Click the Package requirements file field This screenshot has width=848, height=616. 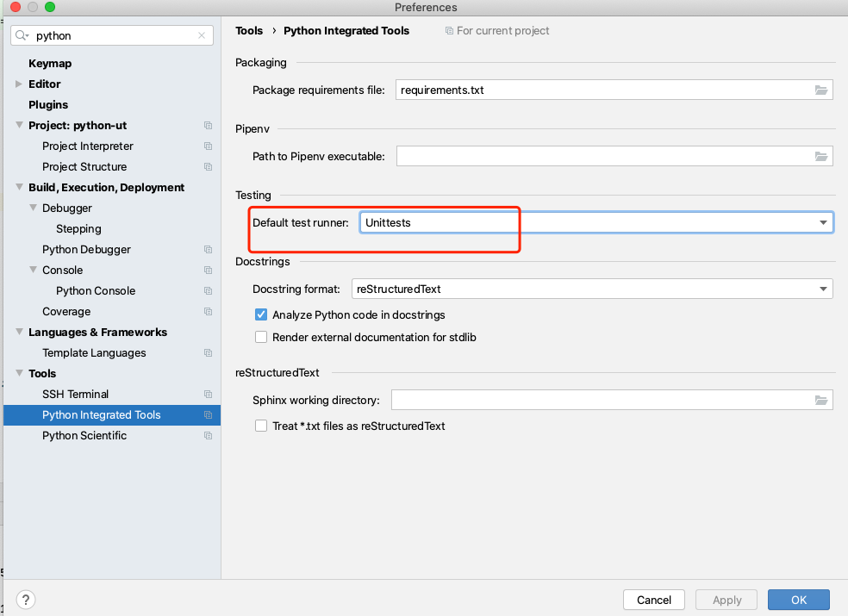click(603, 90)
